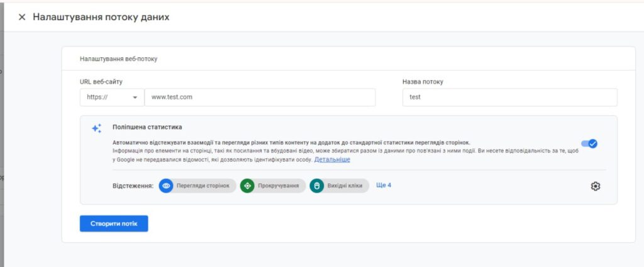The width and height of the screenshot is (644, 267).
Task: Select the Вихідні кліки chip label
Action: point(345,186)
